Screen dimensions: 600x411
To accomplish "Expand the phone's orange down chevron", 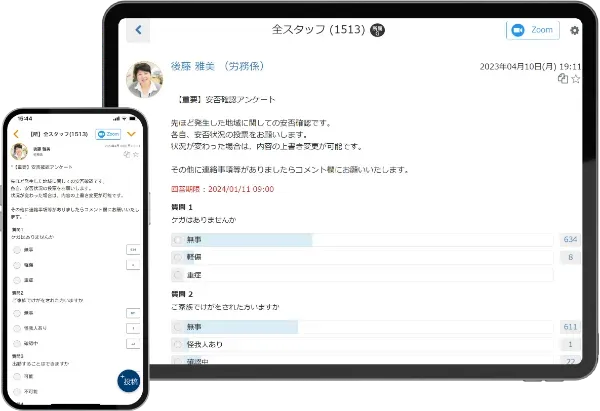I will click(x=131, y=134).
